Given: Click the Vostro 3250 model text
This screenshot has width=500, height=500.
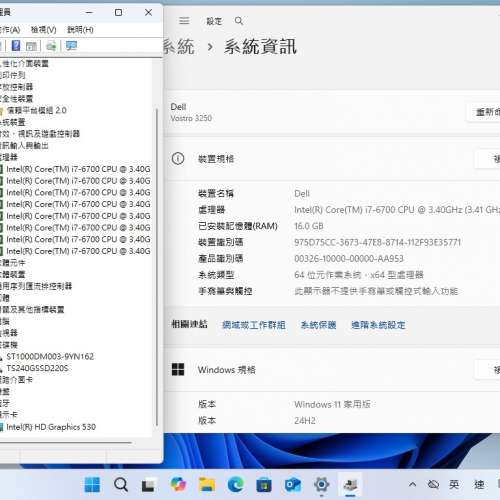Looking at the screenshot, I should [x=191, y=118].
